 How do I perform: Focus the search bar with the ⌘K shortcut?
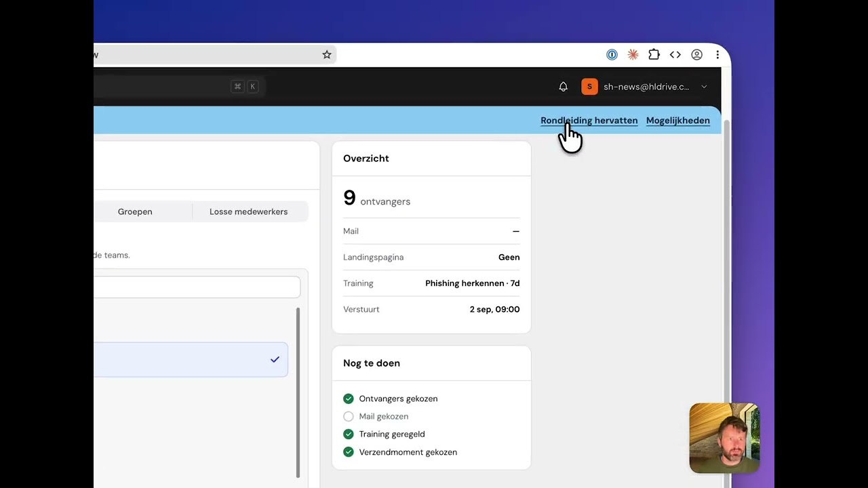click(x=179, y=86)
